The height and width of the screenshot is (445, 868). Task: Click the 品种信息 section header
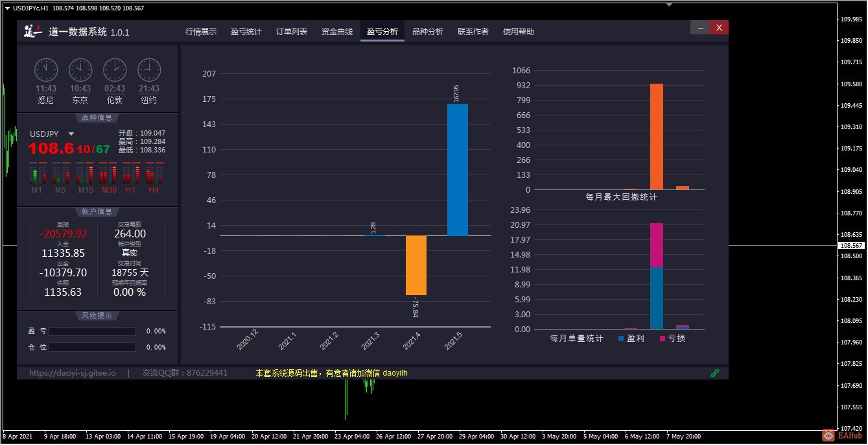click(97, 117)
